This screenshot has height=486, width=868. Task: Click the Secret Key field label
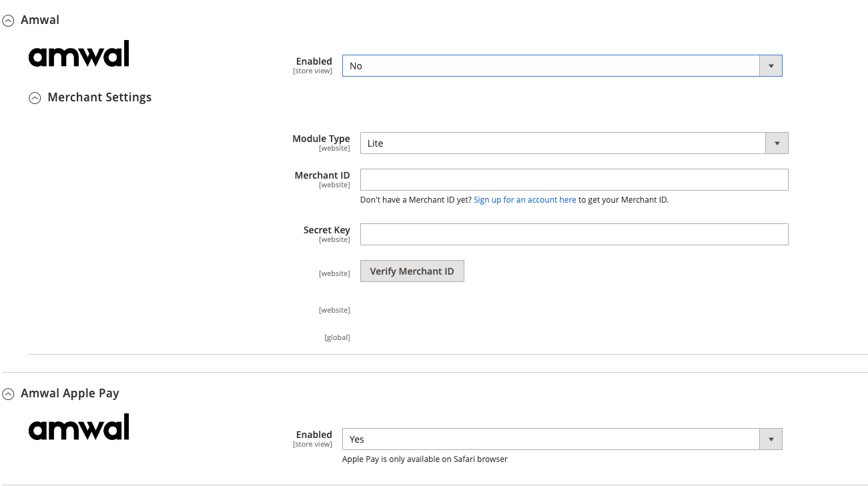326,230
